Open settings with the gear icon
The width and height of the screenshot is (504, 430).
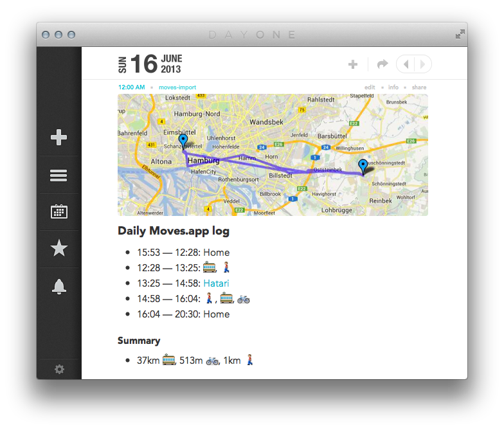tap(59, 369)
